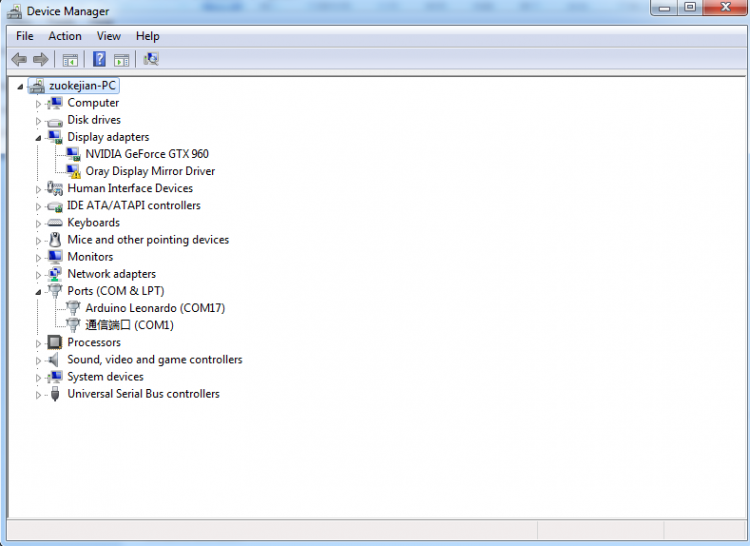The height and width of the screenshot is (546, 750).
Task: Expand Universal Serial Bus controllers
Action: pos(39,394)
